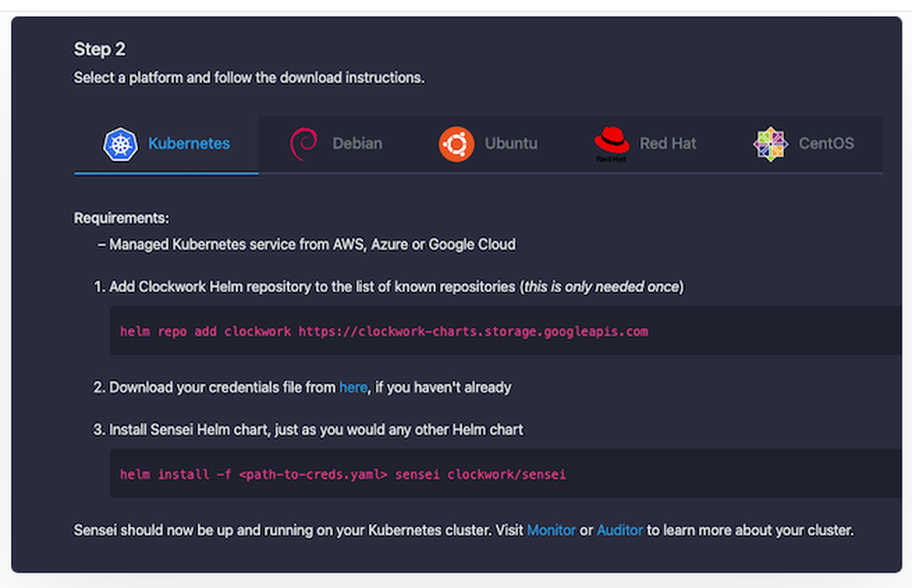Click step 3 'Install Sensei Helm chart' text

[316, 429]
